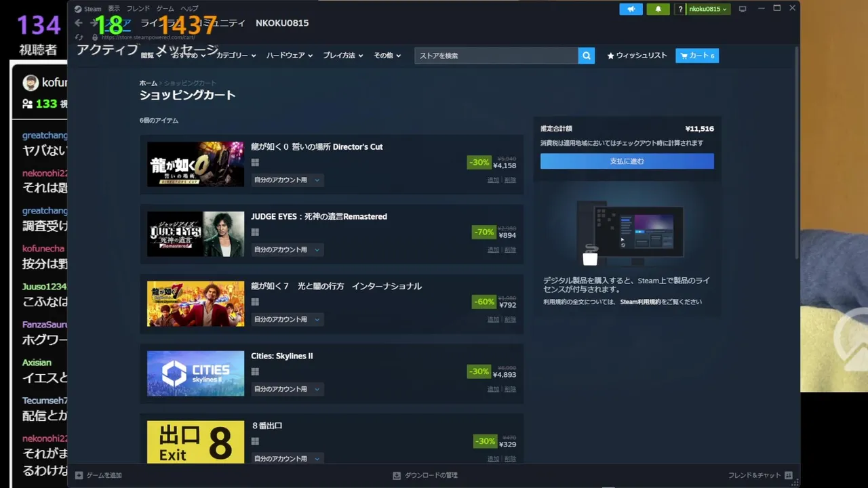Click 追加 for JUDGE EYES

pos(493,250)
